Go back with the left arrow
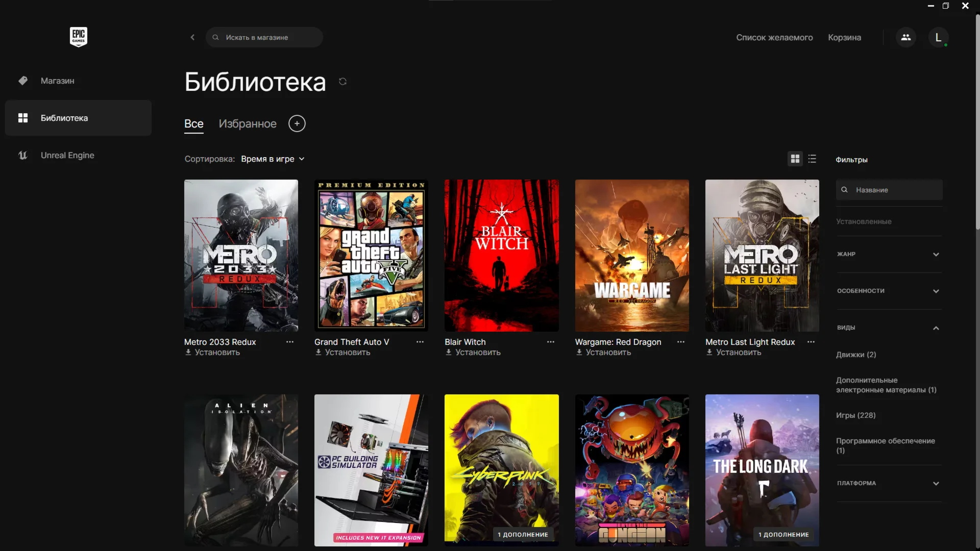The image size is (980, 551). pos(192,37)
